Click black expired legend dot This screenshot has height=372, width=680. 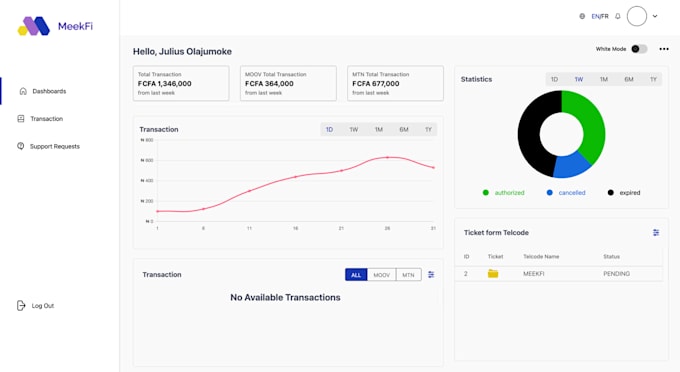coord(611,193)
